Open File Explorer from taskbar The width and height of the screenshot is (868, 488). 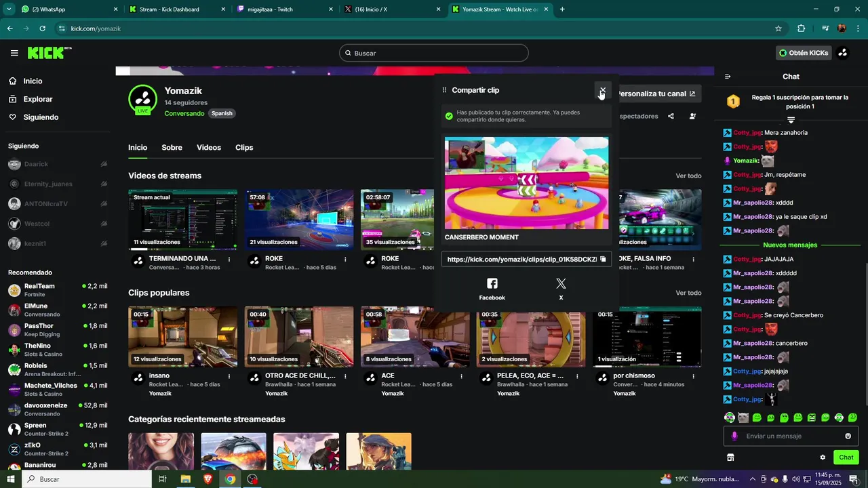click(185, 479)
